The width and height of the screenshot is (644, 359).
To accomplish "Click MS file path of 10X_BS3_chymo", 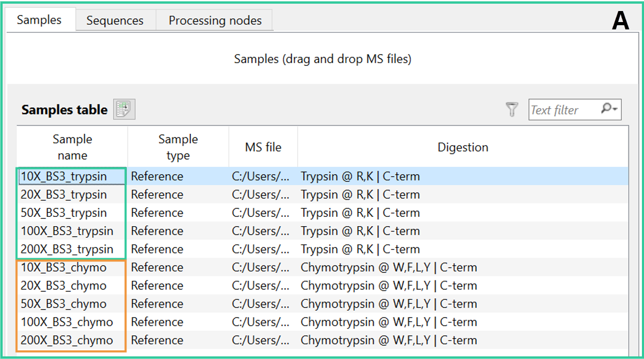I will pyautogui.click(x=261, y=268).
